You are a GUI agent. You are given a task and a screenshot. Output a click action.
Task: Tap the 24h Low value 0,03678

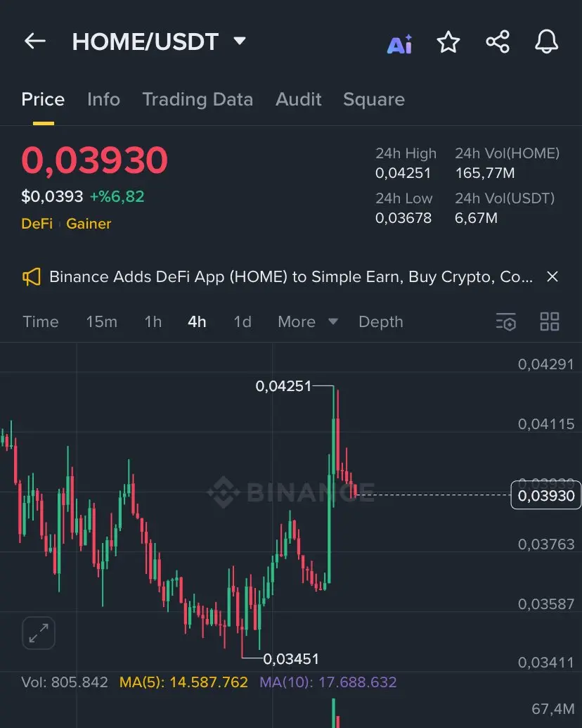point(403,218)
